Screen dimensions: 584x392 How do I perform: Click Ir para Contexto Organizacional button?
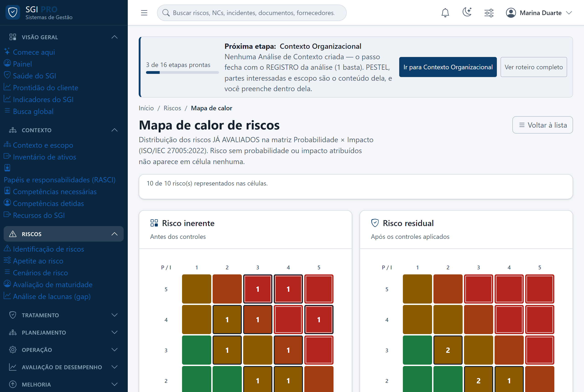click(x=448, y=67)
